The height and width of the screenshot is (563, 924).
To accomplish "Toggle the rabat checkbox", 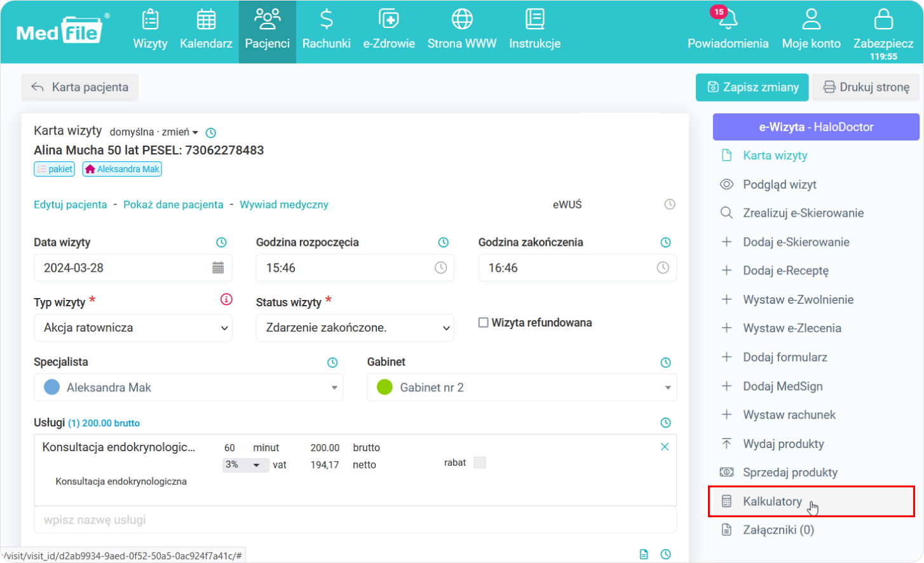I will coord(480,463).
